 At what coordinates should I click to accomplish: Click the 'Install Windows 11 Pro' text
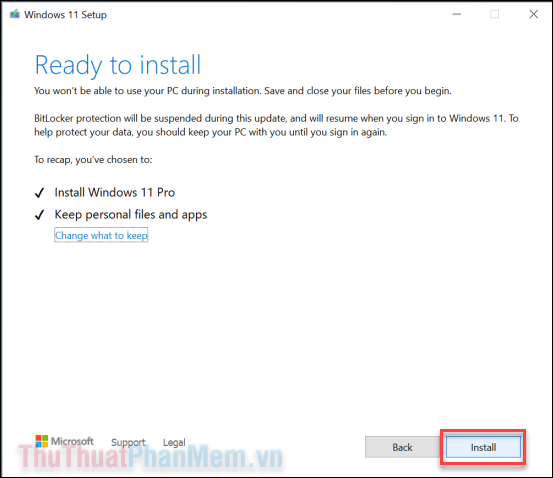pyautogui.click(x=115, y=192)
